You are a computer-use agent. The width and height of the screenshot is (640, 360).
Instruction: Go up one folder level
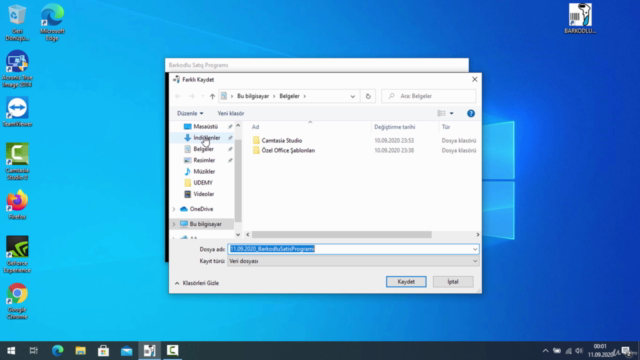[x=212, y=96]
